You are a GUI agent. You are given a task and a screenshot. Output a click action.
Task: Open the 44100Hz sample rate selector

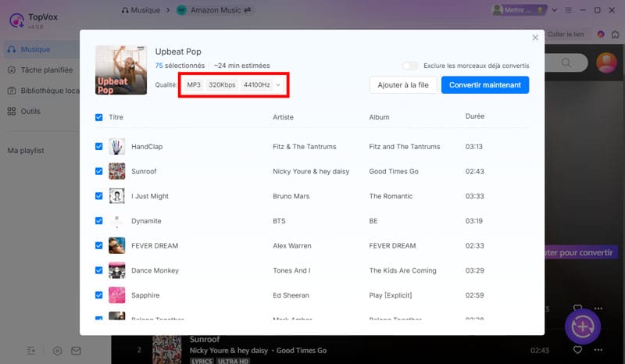click(x=257, y=85)
